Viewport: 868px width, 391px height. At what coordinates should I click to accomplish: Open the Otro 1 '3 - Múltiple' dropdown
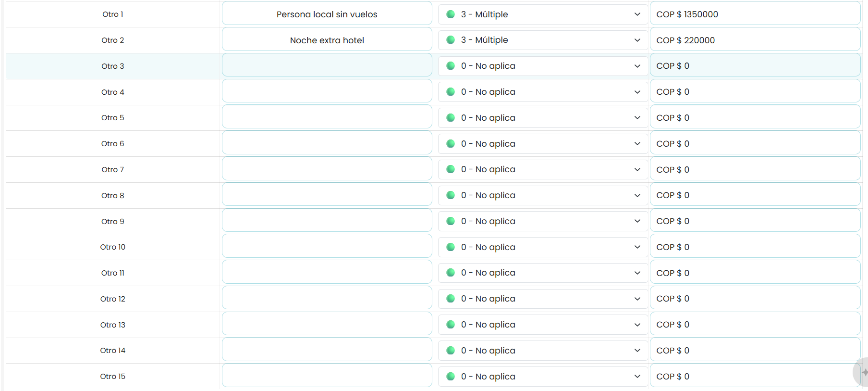point(542,14)
